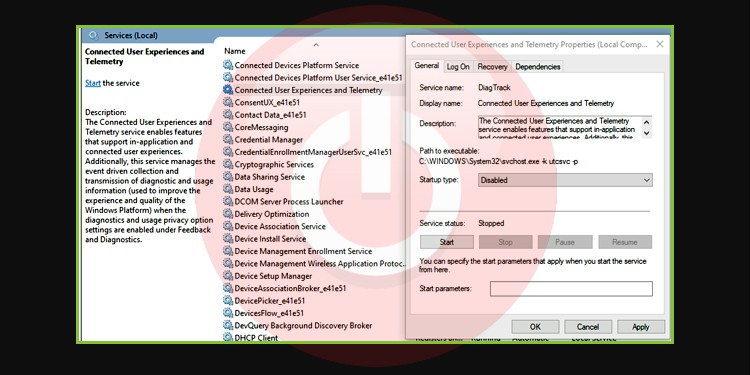Select the Device Association Service name

[x=280, y=226]
